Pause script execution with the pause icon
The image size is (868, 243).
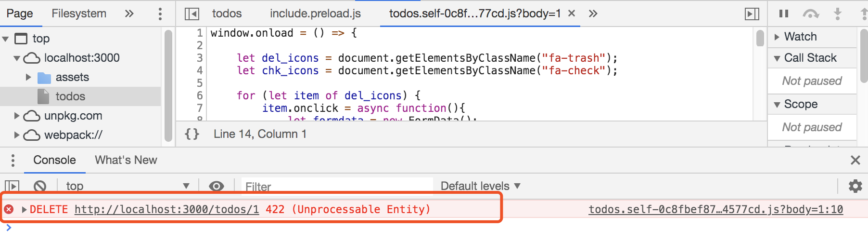tap(784, 14)
